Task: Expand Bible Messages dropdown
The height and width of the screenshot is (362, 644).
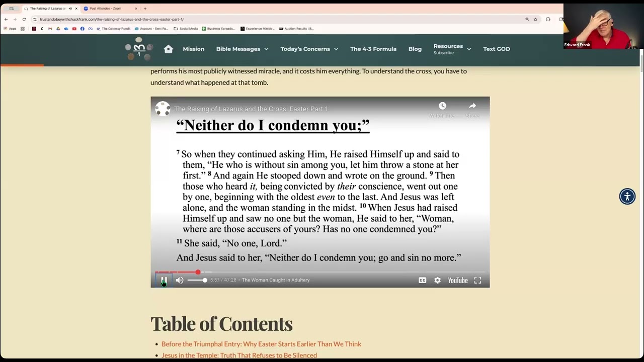Action: pos(243,49)
